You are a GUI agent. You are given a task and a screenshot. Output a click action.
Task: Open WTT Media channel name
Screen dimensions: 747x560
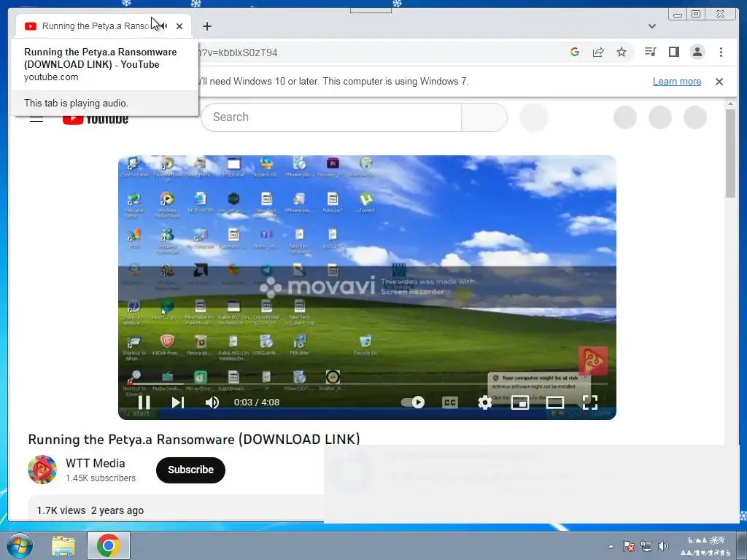click(x=96, y=463)
